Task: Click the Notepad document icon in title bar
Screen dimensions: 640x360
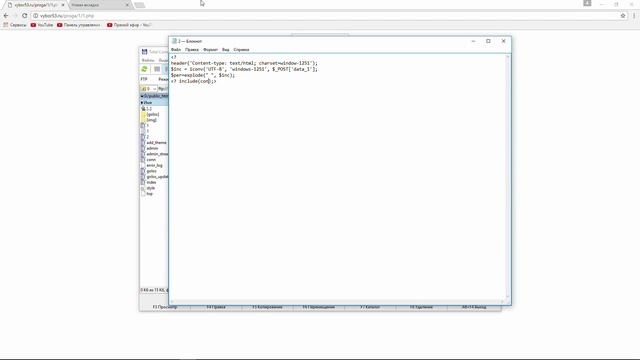Action: 174,41
